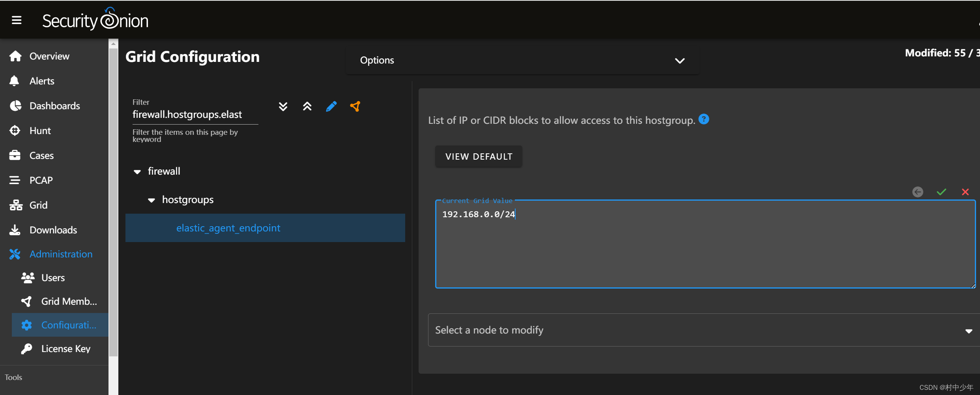Expand all settings with double-down chevron
Viewport: 980px width, 395px height.
283,106
